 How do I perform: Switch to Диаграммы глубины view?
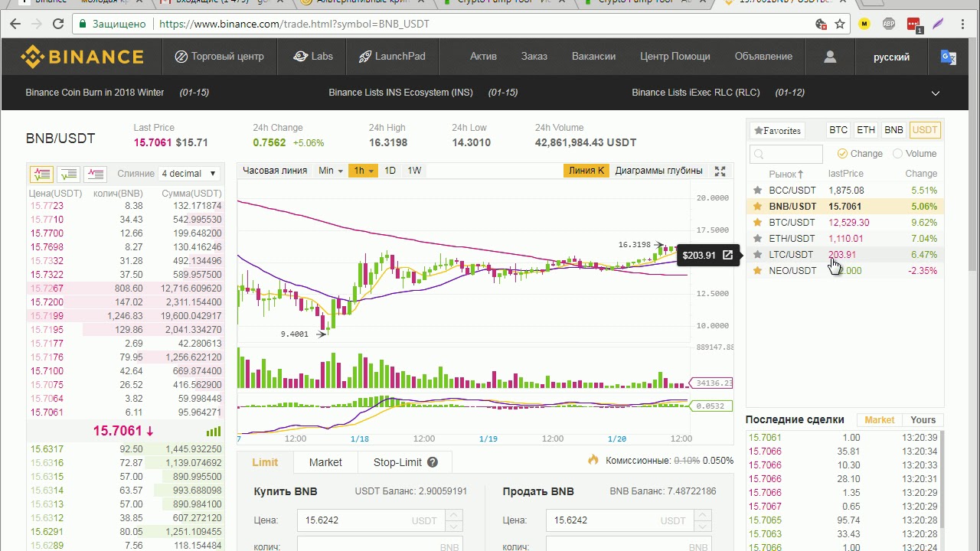(658, 171)
